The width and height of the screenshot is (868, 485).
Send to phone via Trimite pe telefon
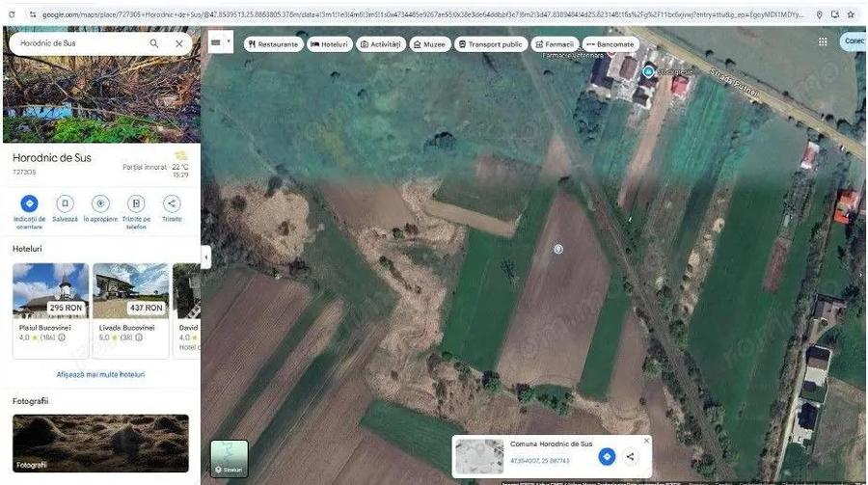pyautogui.click(x=136, y=203)
